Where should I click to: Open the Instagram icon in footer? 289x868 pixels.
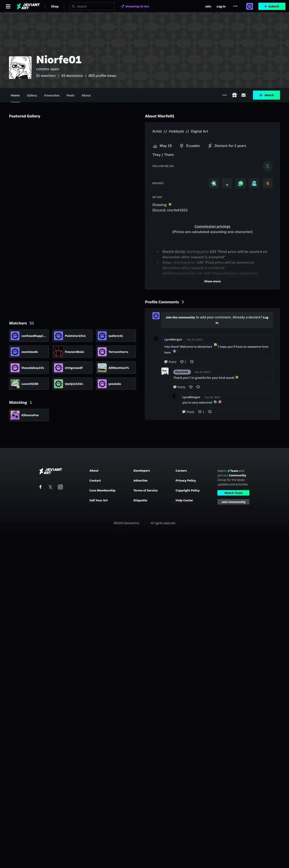(60, 487)
